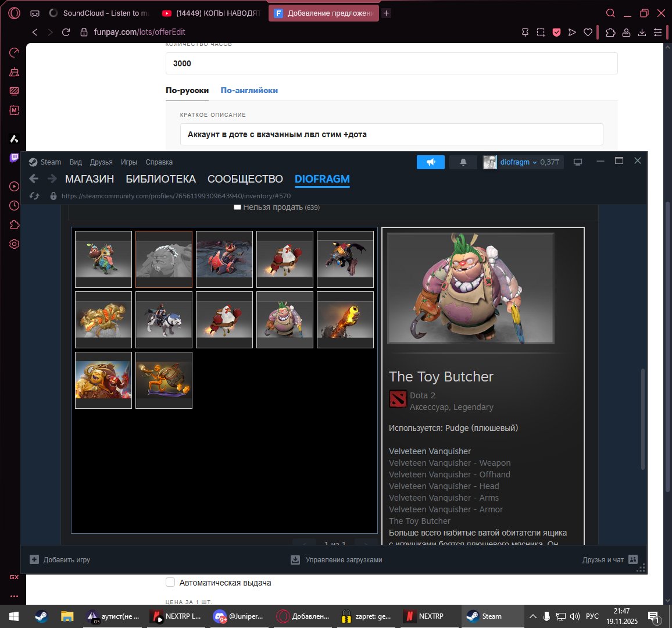Open Steam notifications via the bell icon
The image size is (672, 628).
pos(463,162)
